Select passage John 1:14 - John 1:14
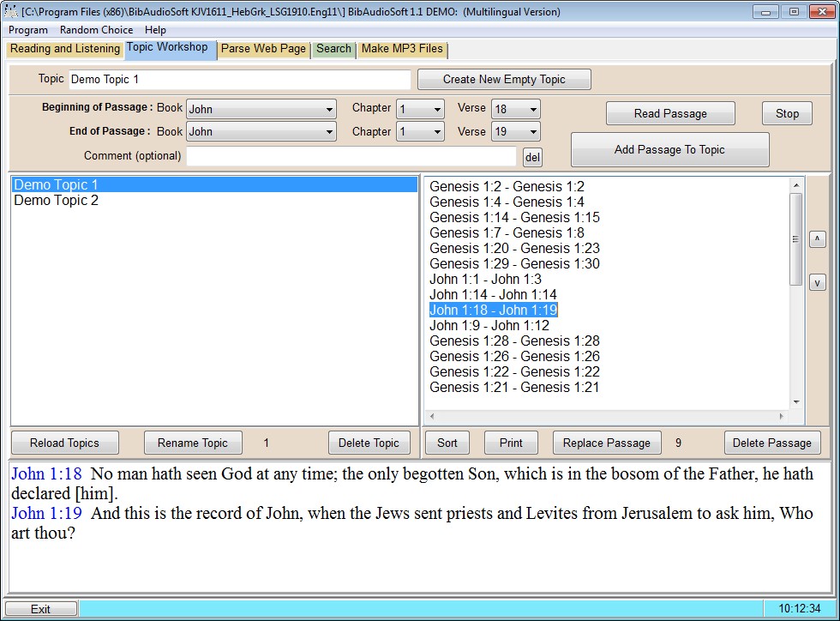840x621 pixels. [x=493, y=295]
